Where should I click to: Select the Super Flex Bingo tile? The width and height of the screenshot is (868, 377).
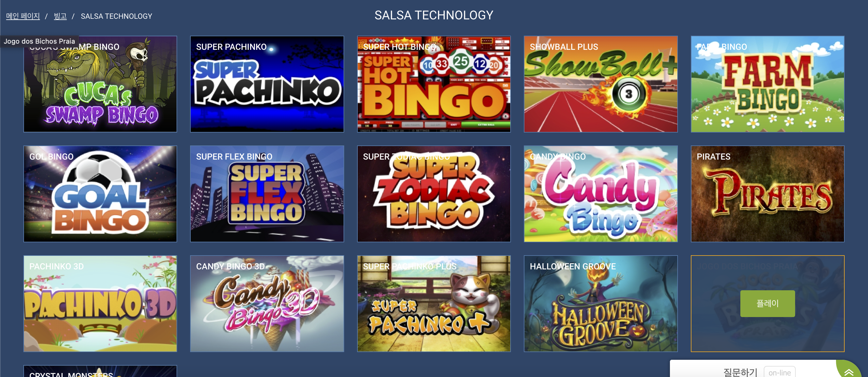coord(267,194)
